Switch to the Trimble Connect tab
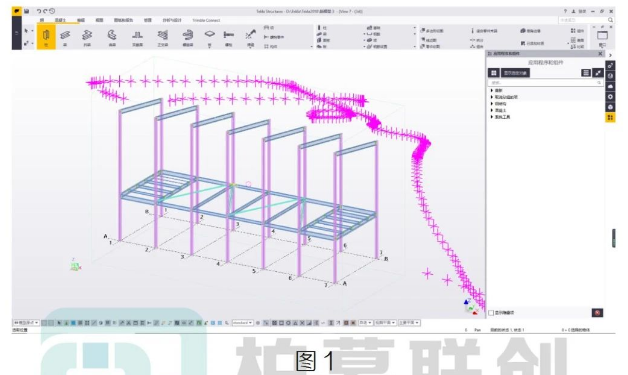Viewport: 628px width, 375px height. [x=206, y=20]
